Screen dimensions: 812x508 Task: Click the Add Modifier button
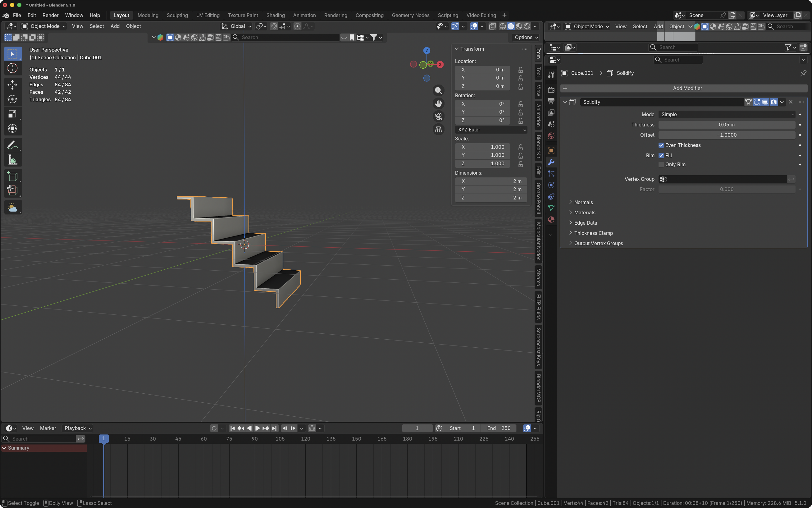tap(684, 88)
